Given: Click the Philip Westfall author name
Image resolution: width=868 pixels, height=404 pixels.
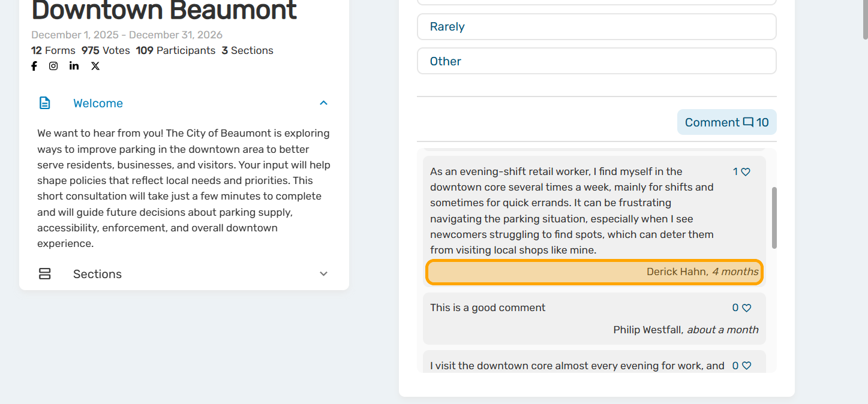Looking at the screenshot, I should click(647, 330).
